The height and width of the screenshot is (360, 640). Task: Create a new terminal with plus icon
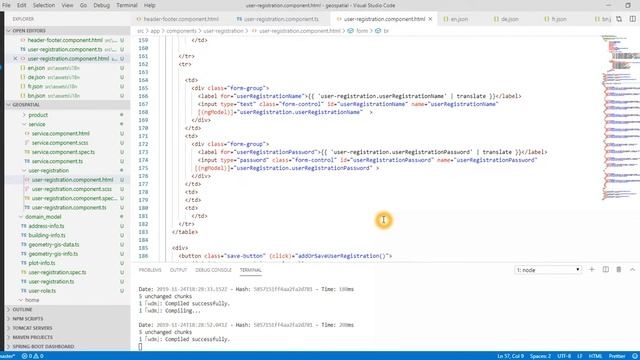(592, 270)
